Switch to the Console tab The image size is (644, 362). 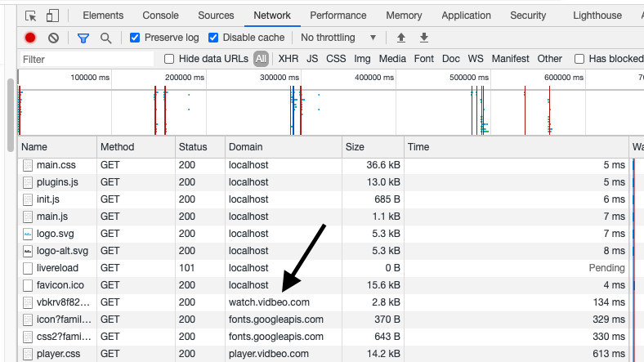click(x=160, y=16)
